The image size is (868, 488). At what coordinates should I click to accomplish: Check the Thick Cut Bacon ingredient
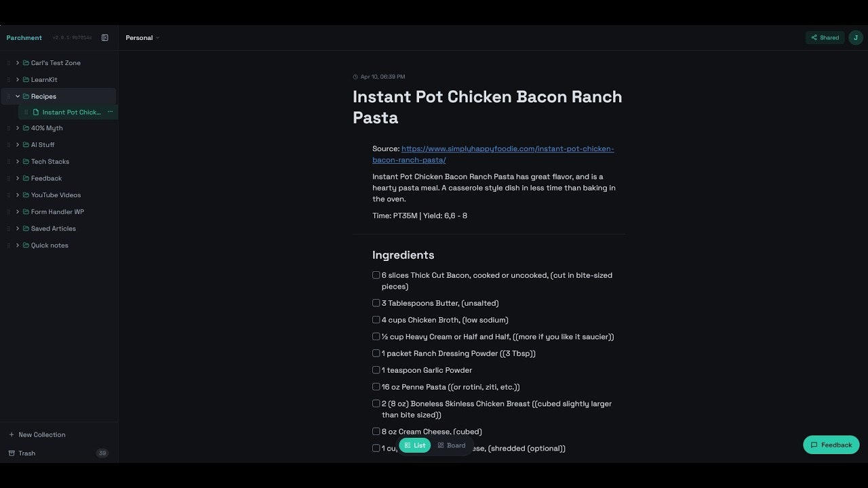coord(376,275)
